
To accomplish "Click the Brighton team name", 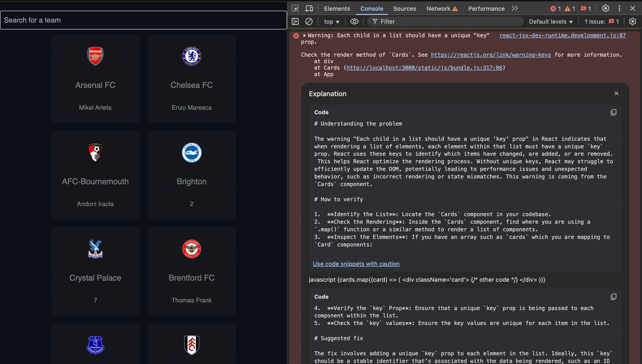I will [x=192, y=181].
